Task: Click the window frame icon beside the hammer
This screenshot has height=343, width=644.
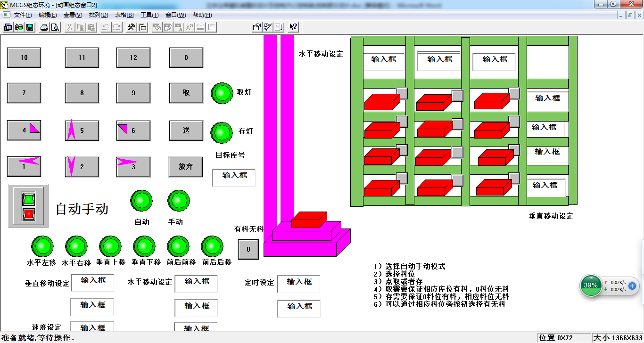Action: click(142, 27)
